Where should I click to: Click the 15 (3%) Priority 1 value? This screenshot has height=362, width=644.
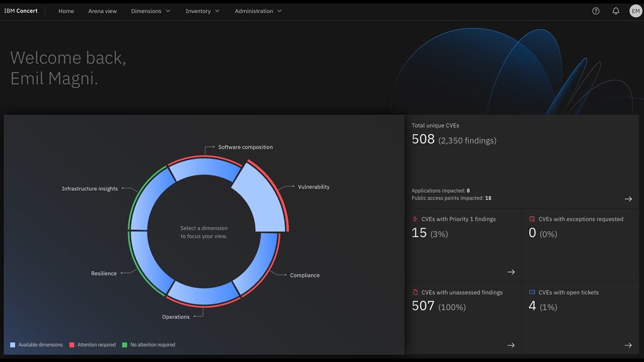pos(430,233)
